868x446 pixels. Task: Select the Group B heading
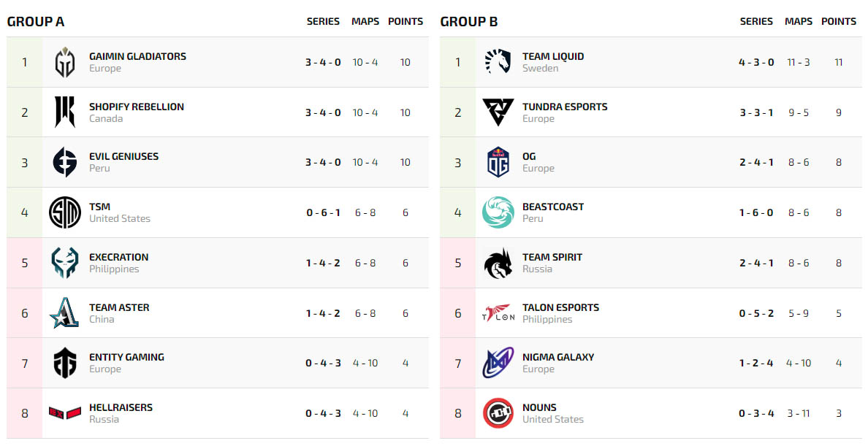click(469, 21)
